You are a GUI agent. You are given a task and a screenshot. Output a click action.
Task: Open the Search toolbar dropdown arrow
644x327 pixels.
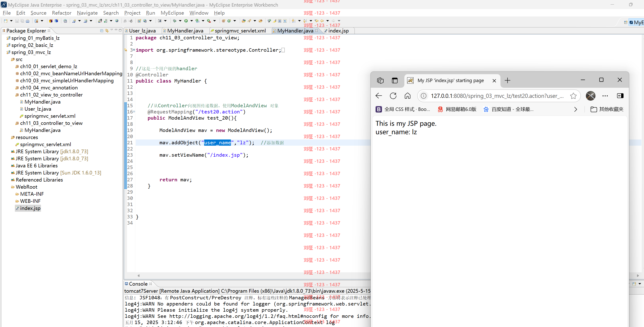click(255, 21)
